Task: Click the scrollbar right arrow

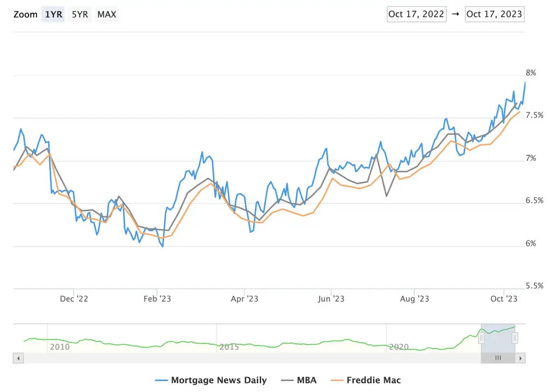Action: point(521,358)
